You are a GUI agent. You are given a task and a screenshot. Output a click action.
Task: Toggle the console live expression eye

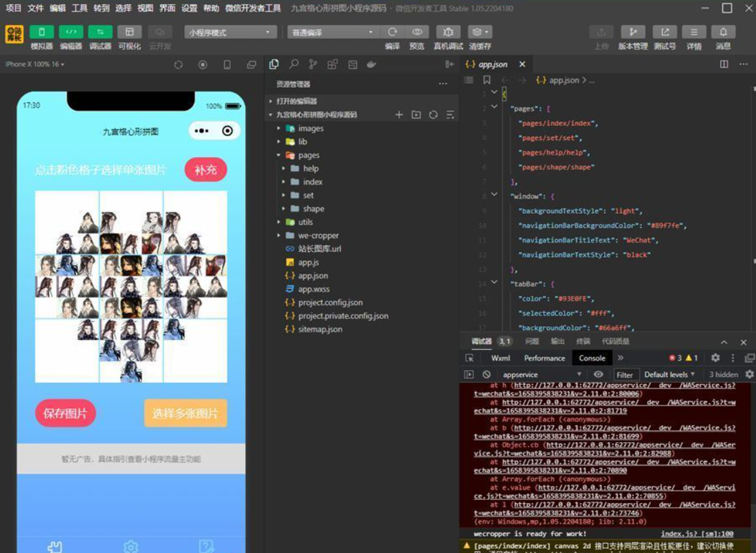click(598, 374)
